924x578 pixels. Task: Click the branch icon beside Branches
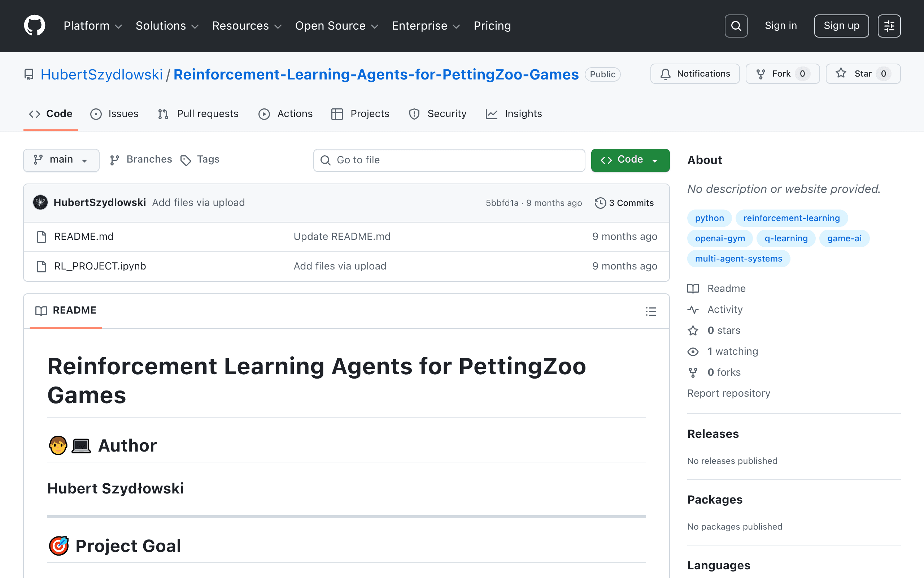tap(114, 160)
